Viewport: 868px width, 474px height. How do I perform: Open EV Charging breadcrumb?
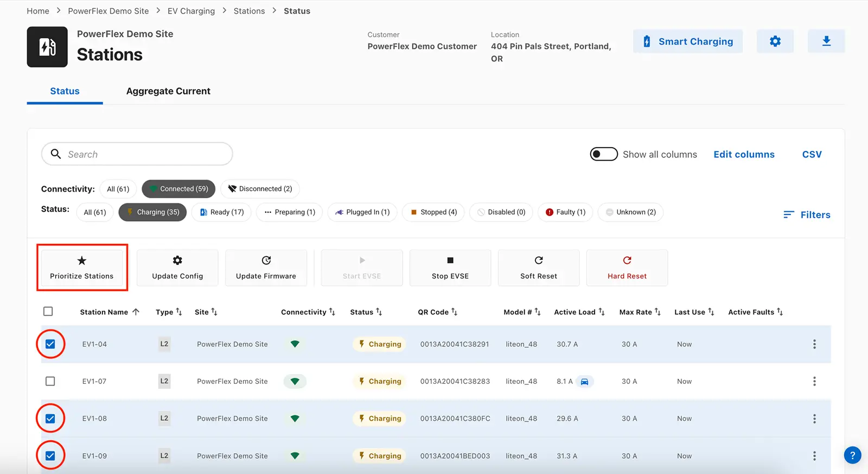point(191,11)
